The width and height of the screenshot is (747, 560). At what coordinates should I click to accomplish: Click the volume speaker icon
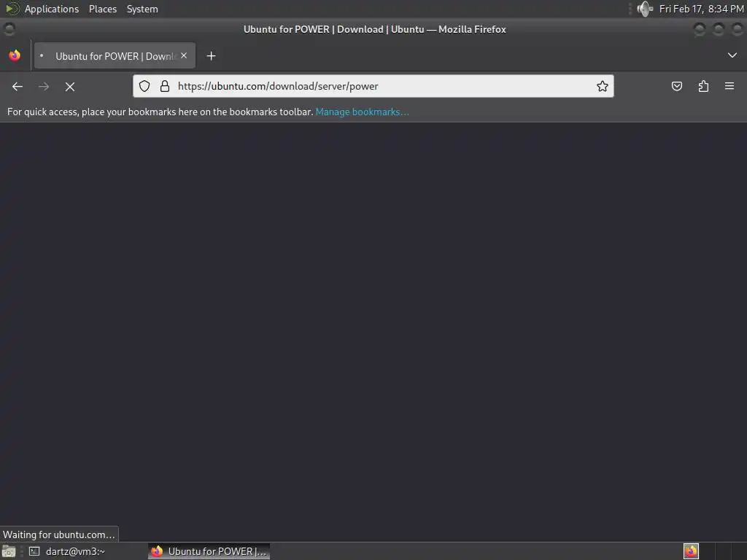[645, 9]
